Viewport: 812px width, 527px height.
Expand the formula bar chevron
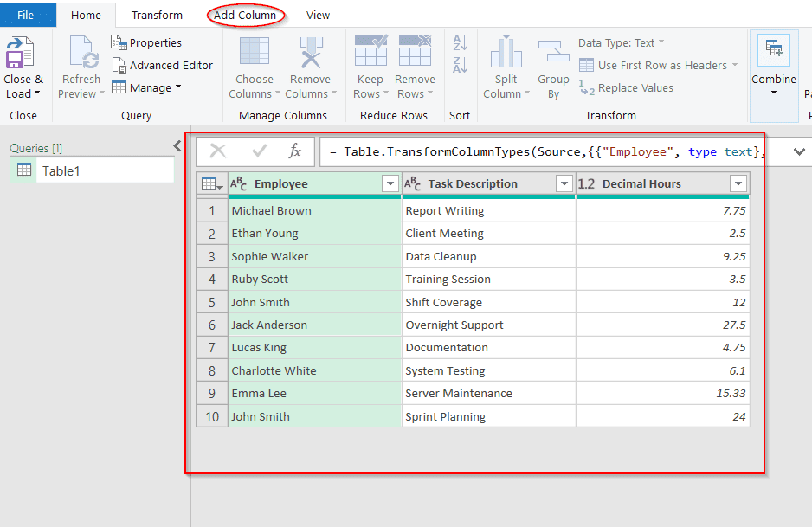click(799, 151)
